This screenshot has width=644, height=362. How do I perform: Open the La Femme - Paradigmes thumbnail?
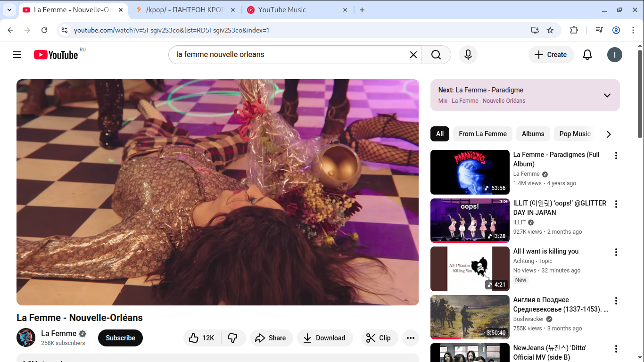tap(470, 172)
